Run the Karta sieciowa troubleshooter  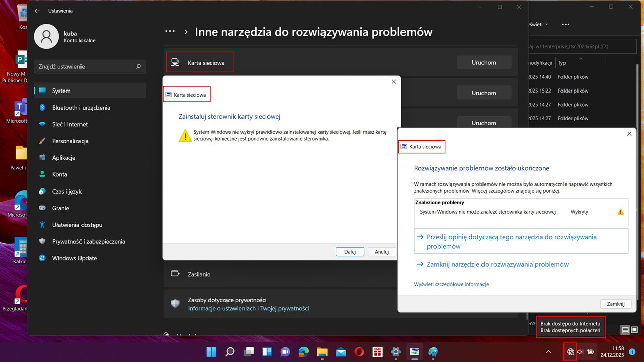484,62
